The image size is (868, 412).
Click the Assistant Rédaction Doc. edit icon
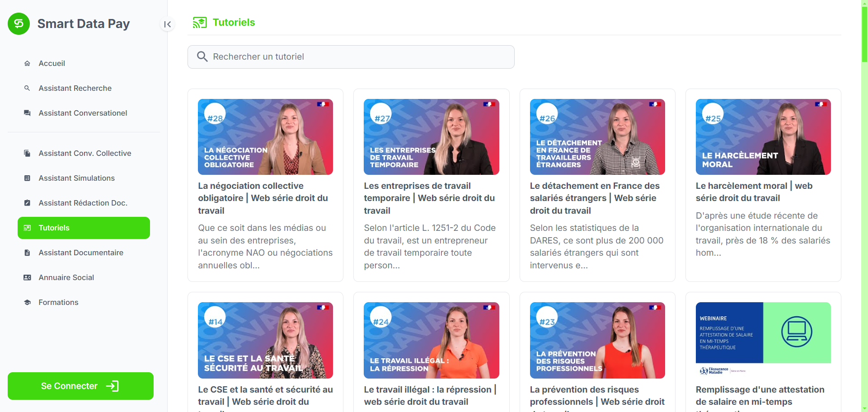[x=27, y=203]
